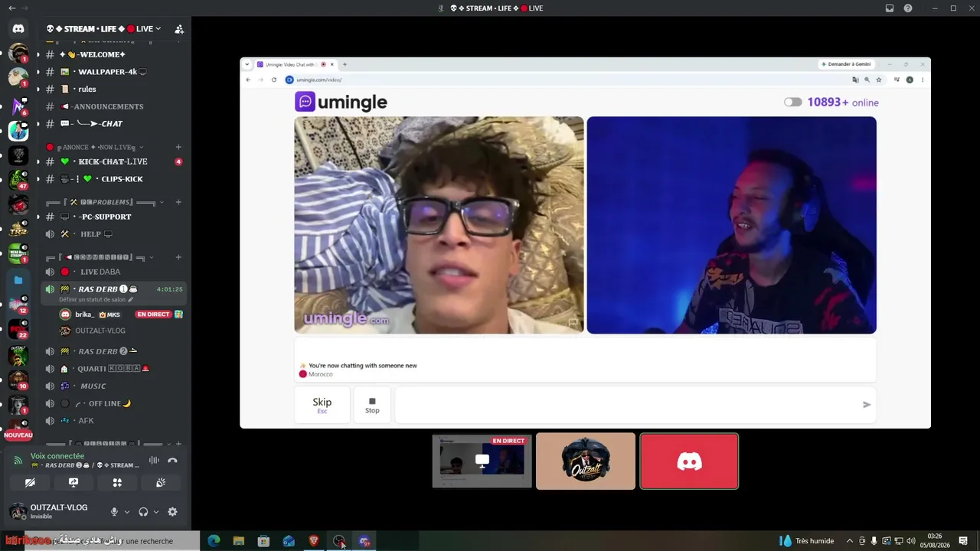The image size is (980, 551).
Task: Open the PC-SUPPORT channel
Action: [114, 217]
